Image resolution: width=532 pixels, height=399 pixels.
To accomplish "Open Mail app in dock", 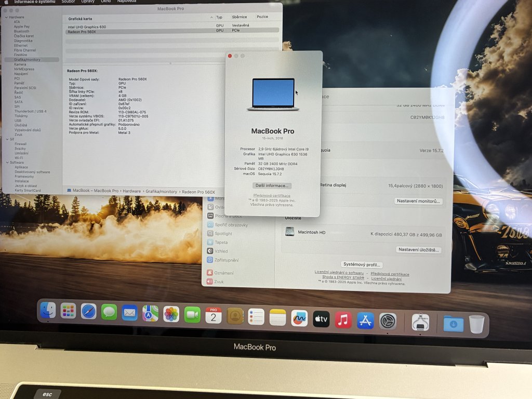I will (129, 313).
